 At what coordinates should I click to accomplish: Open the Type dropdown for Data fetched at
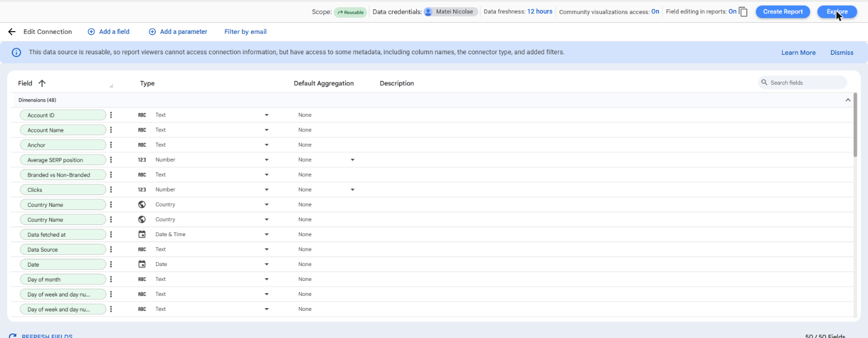[x=266, y=234]
